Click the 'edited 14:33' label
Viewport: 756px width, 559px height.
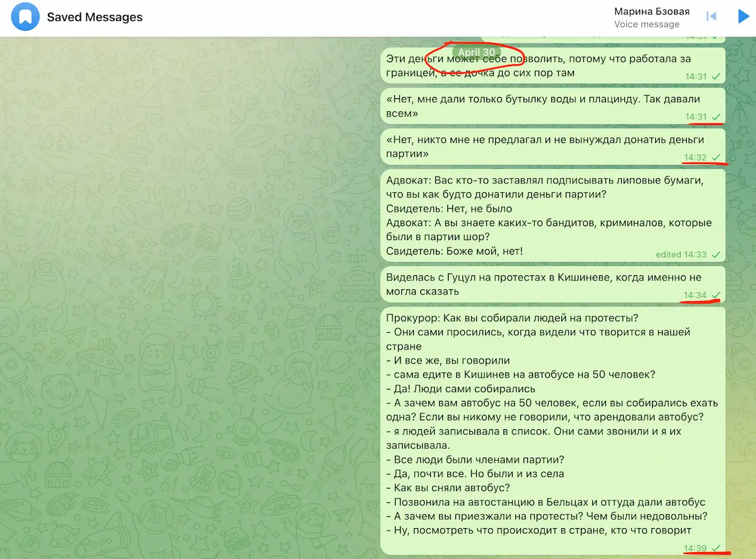pyautogui.click(x=680, y=255)
